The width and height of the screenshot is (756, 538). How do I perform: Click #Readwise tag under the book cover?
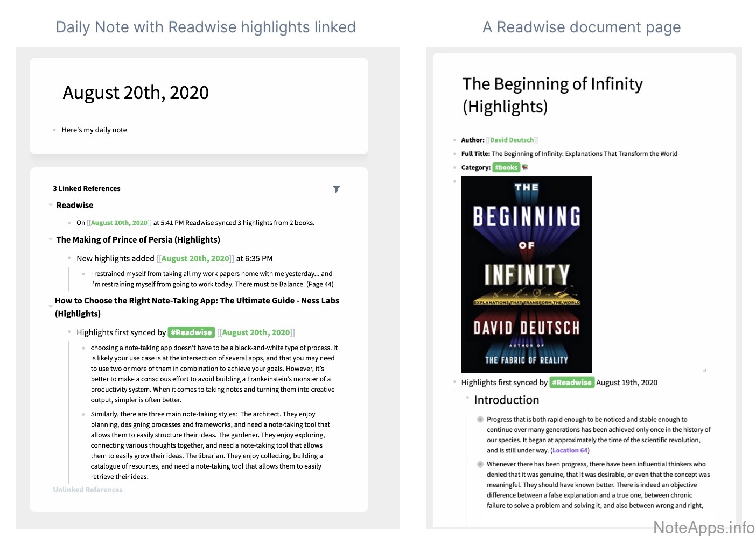coord(571,383)
